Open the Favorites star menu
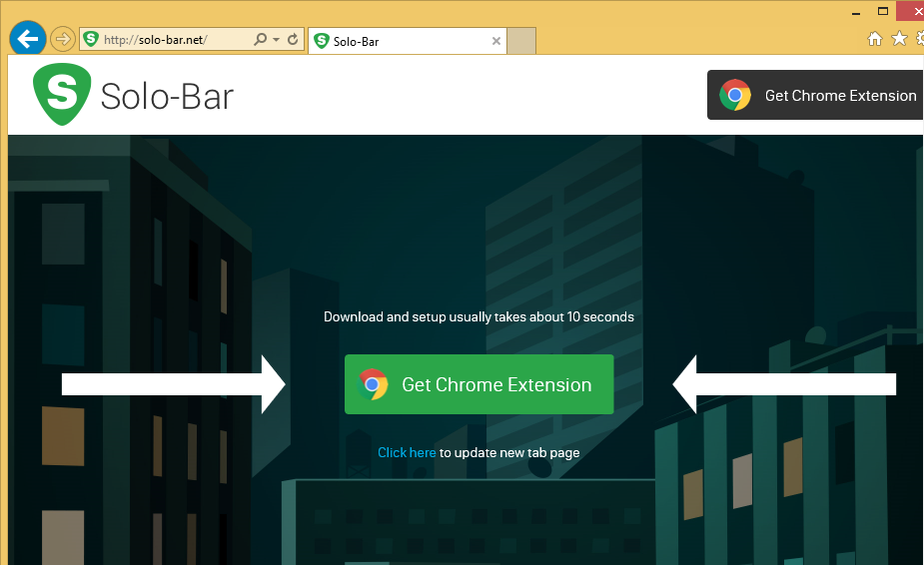The width and height of the screenshot is (924, 565). 899,39
